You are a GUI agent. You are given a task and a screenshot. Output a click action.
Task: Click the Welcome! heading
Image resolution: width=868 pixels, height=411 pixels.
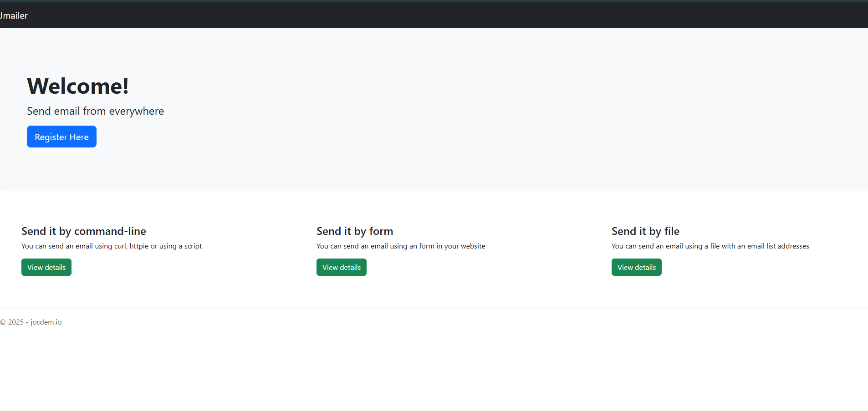[x=77, y=86]
